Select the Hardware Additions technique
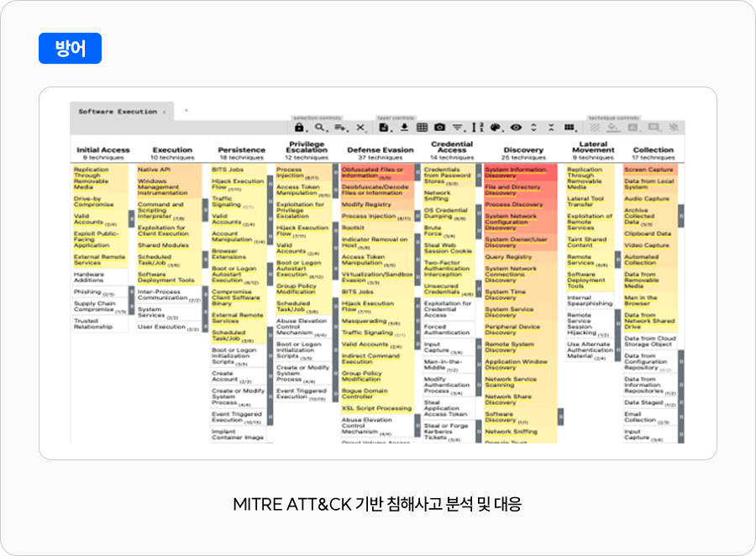 [100, 277]
